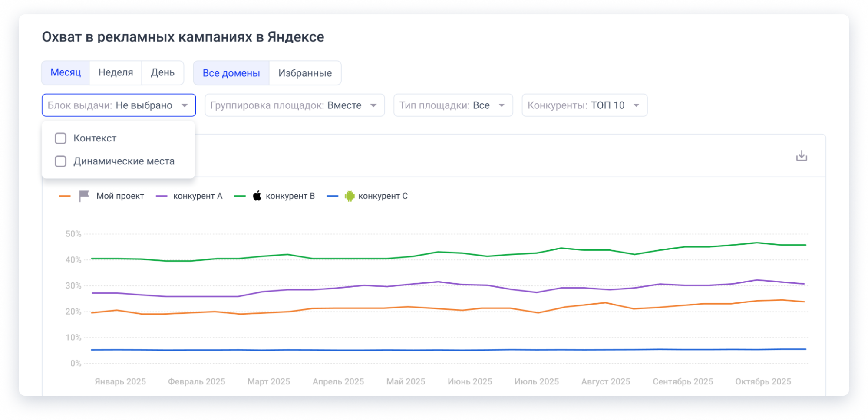Click the Август 2025 axis label
The image size is (868, 420).
pyautogui.click(x=606, y=381)
